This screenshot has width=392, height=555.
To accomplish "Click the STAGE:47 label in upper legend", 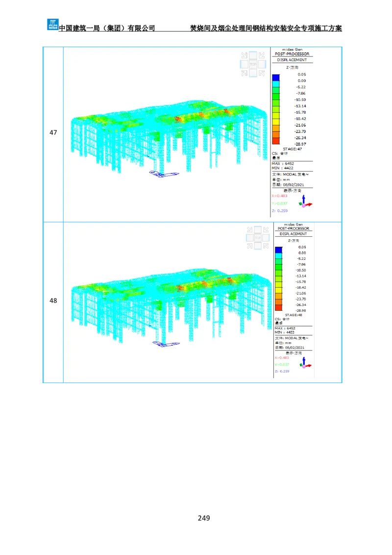I will pos(293,149).
